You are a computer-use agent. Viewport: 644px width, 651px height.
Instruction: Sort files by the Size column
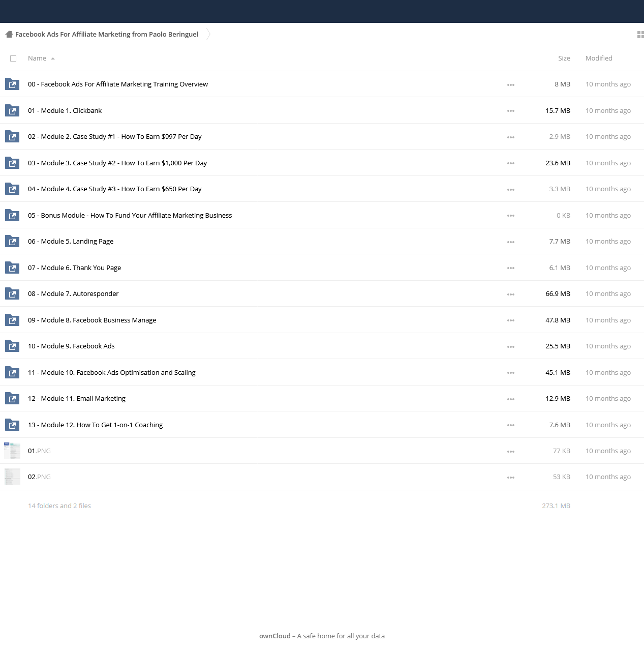(x=564, y=58)
